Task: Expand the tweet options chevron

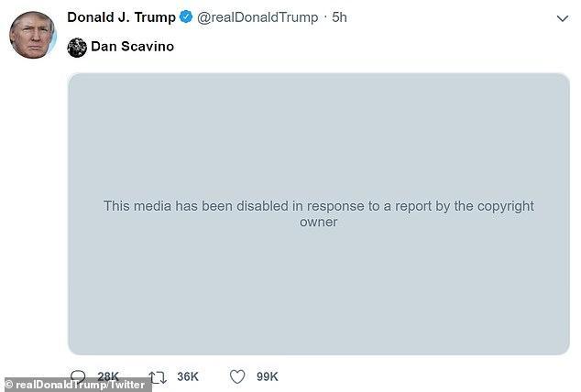Action: click(x=563, y=18)
